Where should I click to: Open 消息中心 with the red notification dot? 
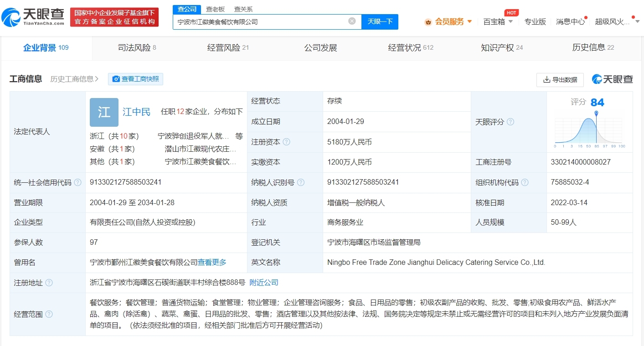[571, 21]
